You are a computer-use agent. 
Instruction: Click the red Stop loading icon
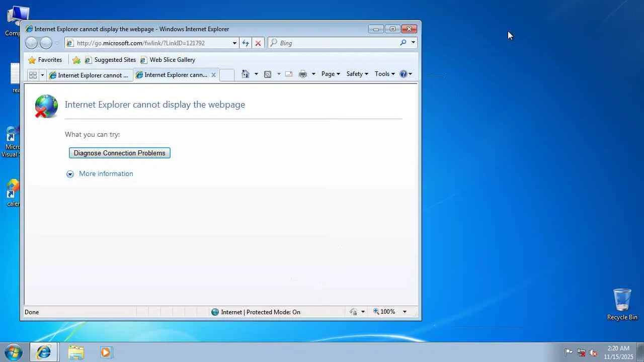point(258,43)
